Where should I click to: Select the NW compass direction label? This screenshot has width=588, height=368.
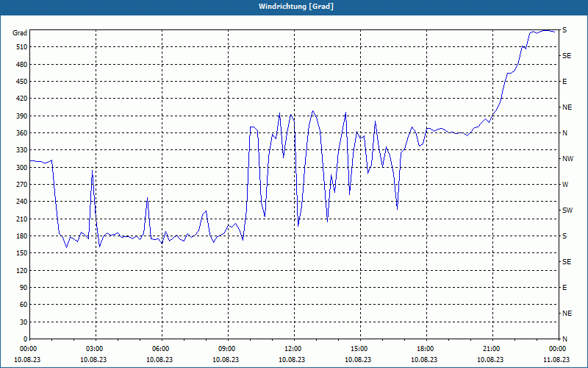tap(567, 159)
